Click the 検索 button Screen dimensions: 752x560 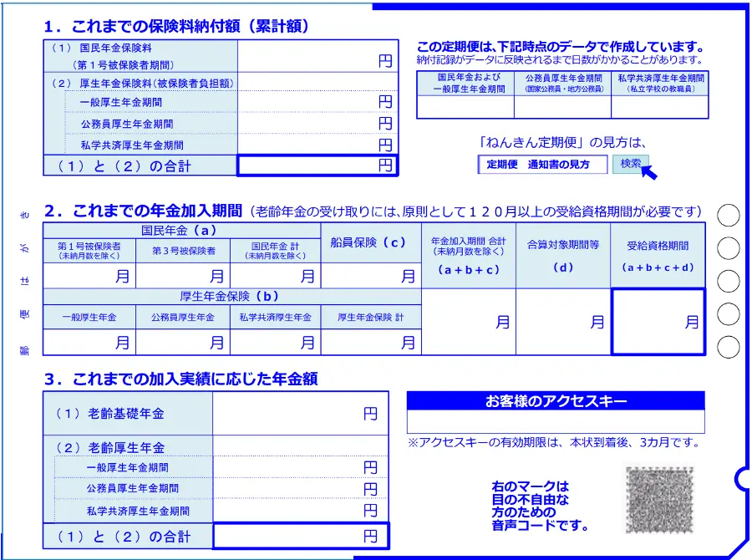point(630,164)
